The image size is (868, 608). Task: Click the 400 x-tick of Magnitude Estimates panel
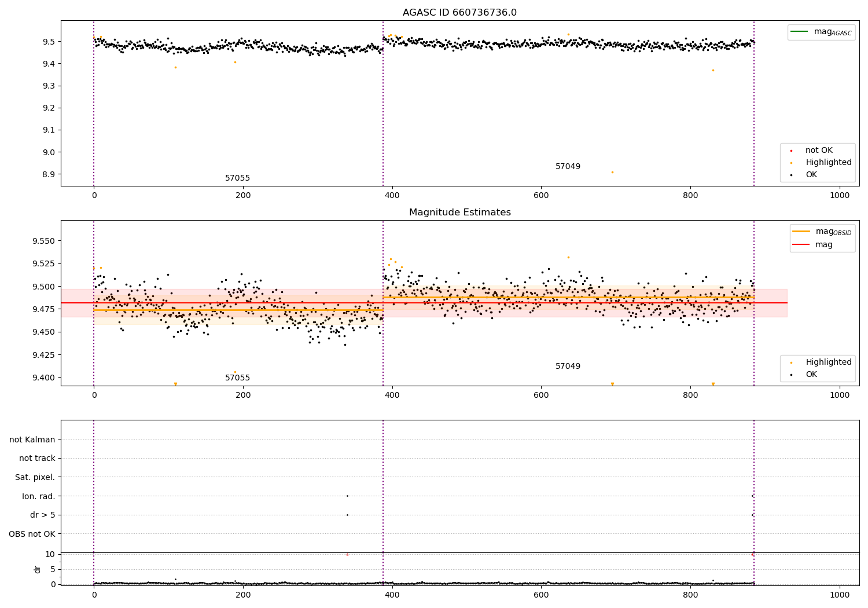tap(392, 395)
